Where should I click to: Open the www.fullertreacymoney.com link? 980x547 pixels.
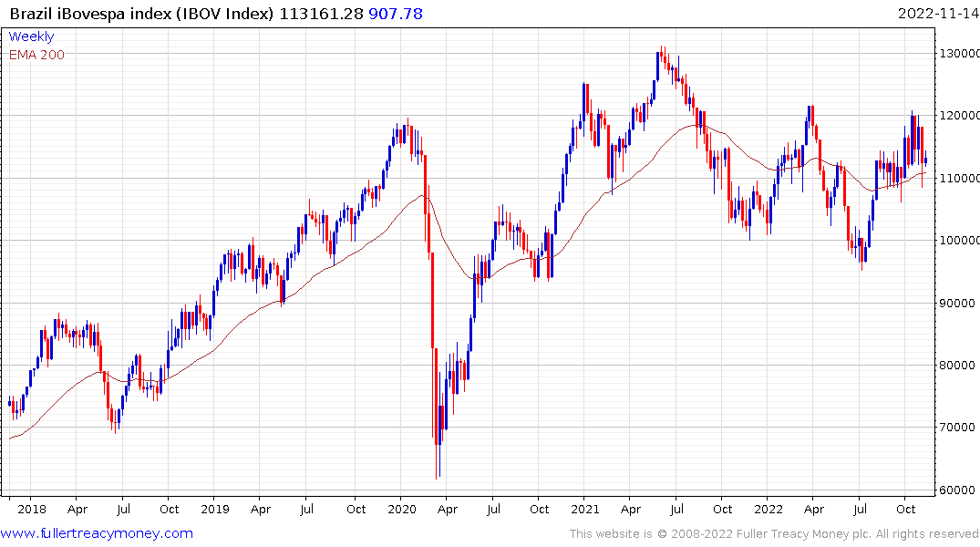click(x=97, y=533)
